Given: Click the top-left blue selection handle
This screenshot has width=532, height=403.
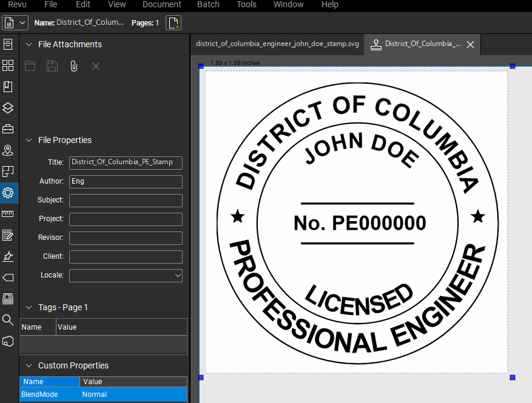Looking at the screenshot, I should [201, 66].
